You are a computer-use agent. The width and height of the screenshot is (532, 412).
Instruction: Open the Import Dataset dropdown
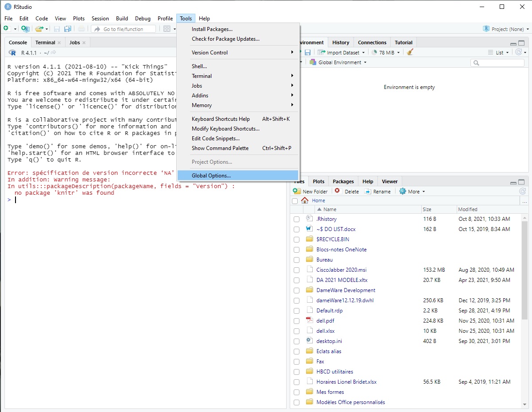coord(341,52)
